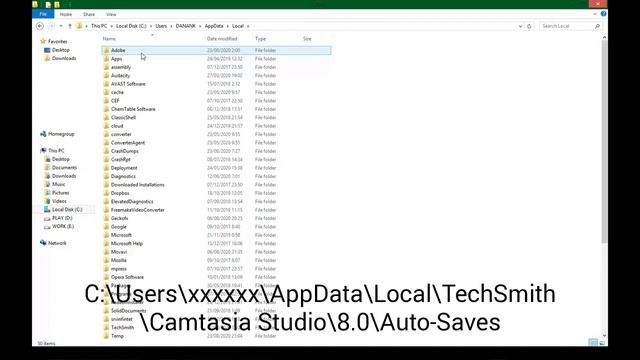Click the Google folder icon

[106, 227]
